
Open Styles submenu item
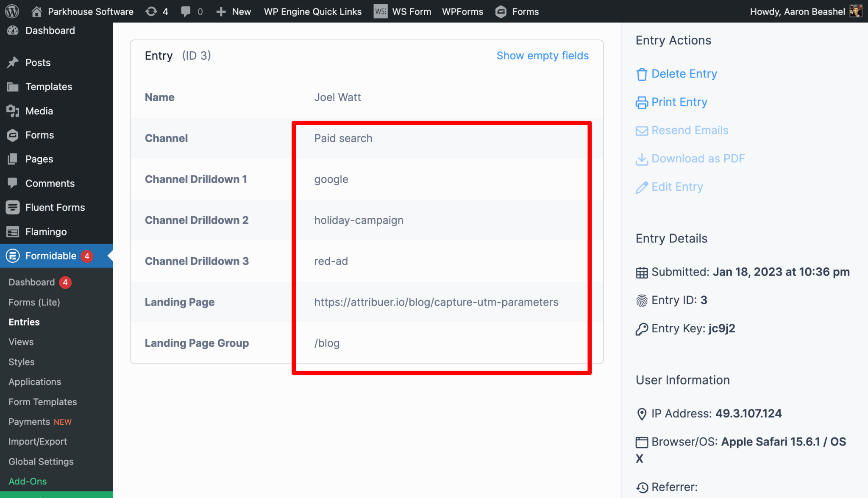coord(22,362)
